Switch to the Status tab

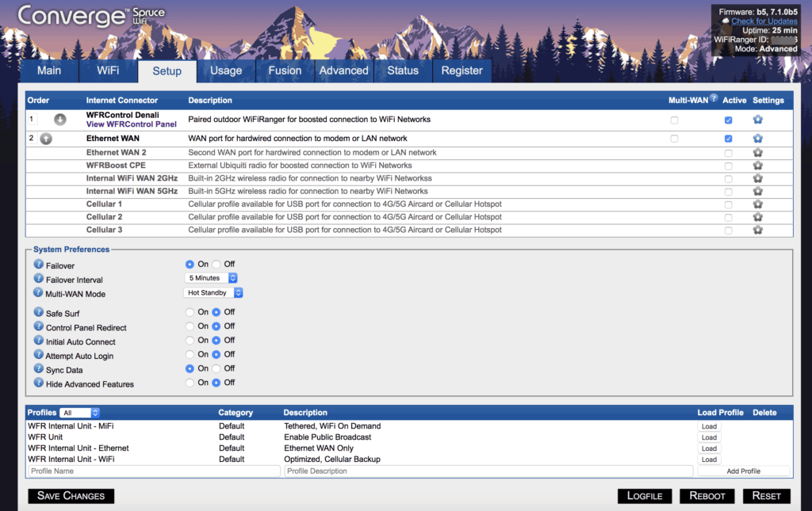tap(403, 71)
